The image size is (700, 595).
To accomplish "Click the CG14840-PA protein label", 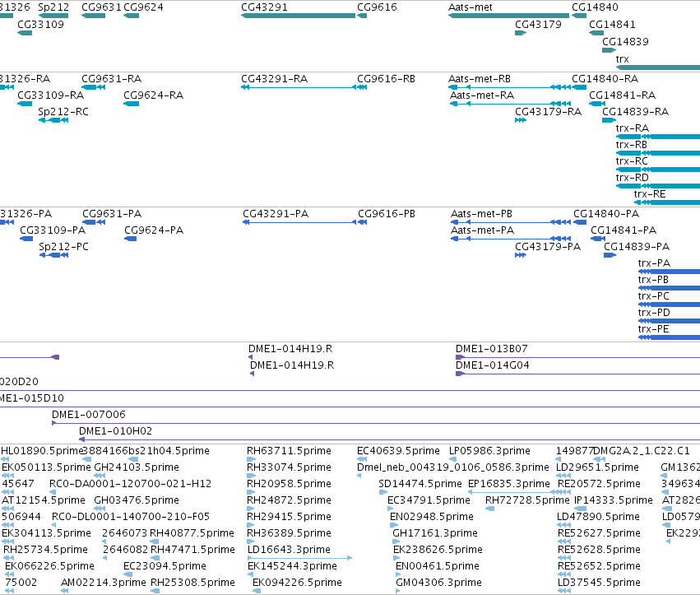I will (606, 214).
